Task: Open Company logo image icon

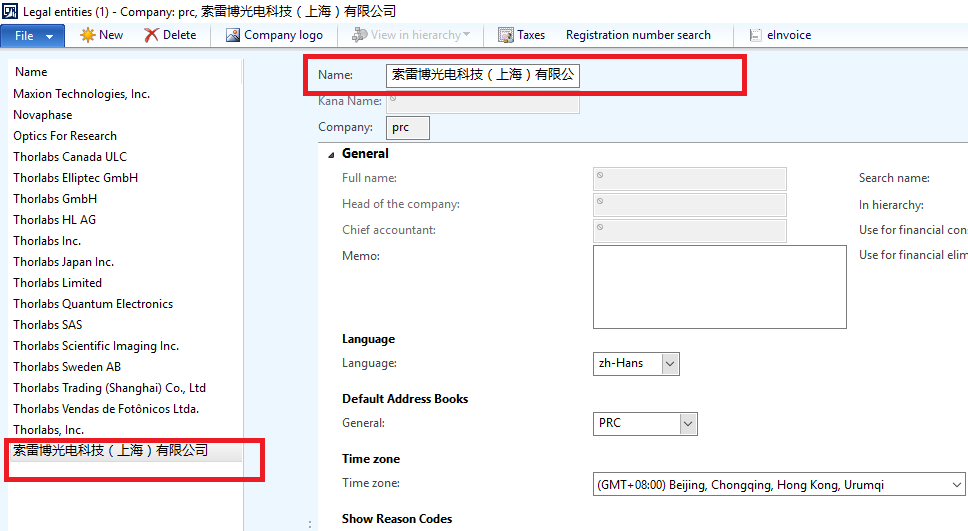Action: click(233, 35)
